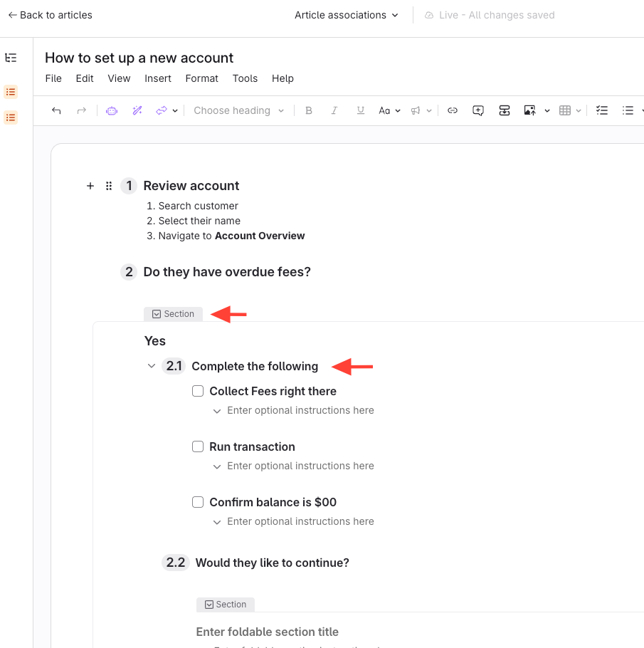Image resolution: width=644 pixels, height=648 pixels.
Task: Open the outline icon in left sidebar
Action: tap(11, 58)
